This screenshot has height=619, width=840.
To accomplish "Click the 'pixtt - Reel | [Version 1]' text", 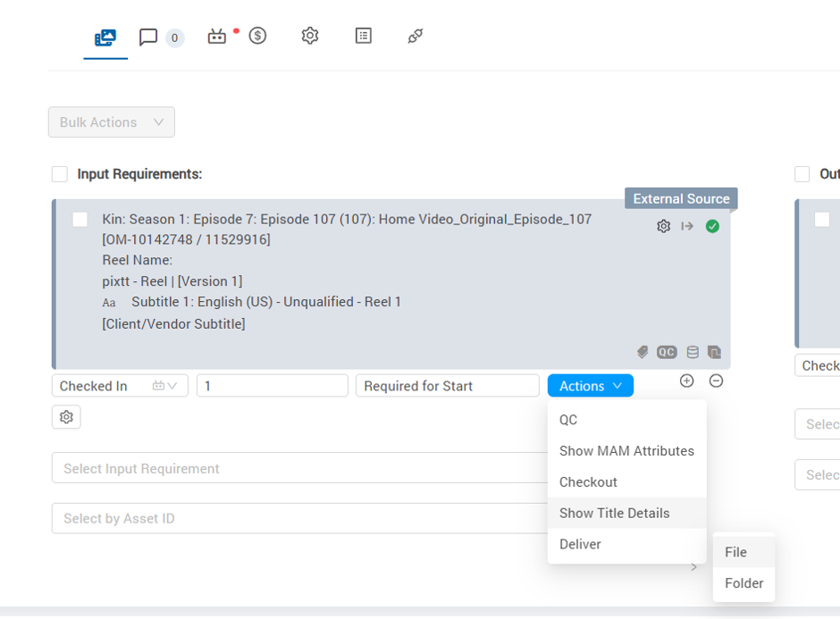I will (x=172, y=281).
